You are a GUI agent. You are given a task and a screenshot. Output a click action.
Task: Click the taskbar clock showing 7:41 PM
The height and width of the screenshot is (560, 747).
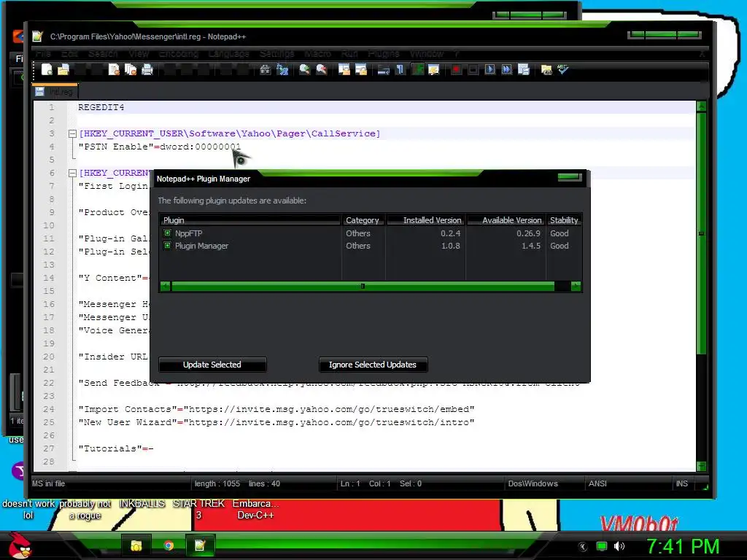[x=682, y=546]
